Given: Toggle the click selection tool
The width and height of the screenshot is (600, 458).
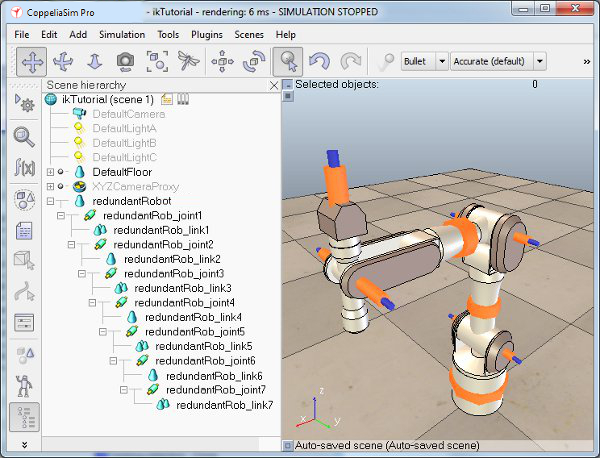Looking at the screenshot, I should click(288, 61).
